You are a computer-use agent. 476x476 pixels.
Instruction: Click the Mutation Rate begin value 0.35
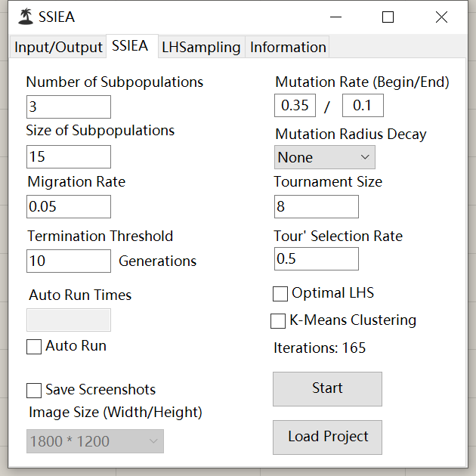click(295, 105)
